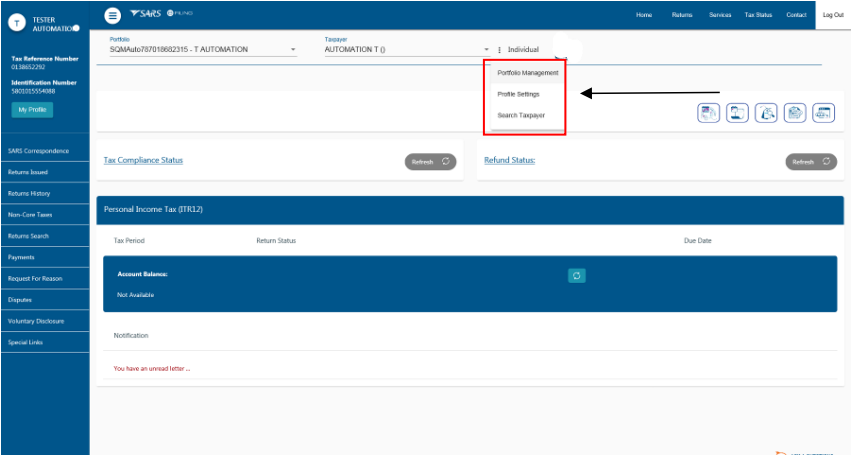Click the user avatar circle with T
This screenshot has width=861, height=457.
pyautogui.click(x=17, y=23)
